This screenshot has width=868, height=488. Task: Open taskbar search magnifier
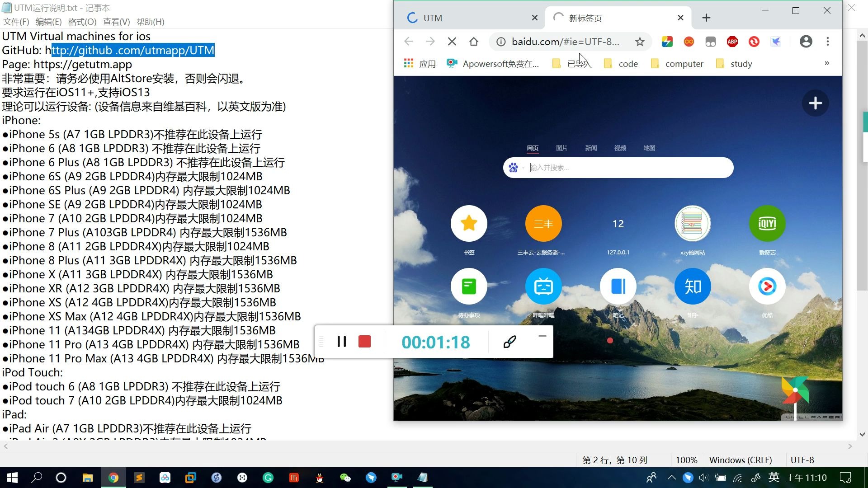click(37, 478)
